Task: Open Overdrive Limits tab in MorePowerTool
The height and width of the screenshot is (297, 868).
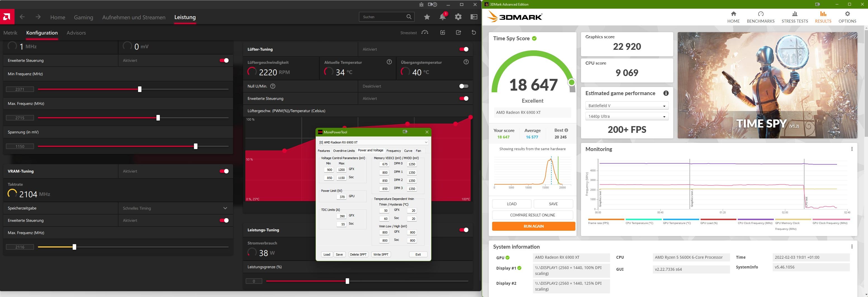Action: coord(344,151)
